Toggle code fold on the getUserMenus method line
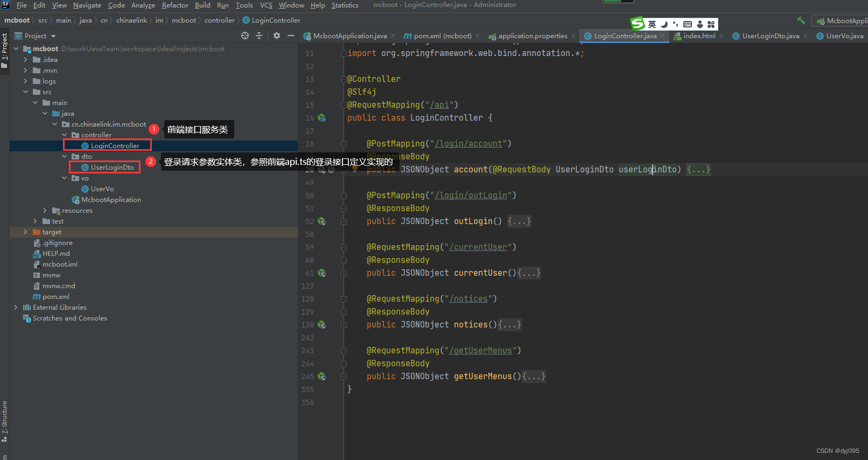This screenshot has height=460, width=868. coord(344,377)
